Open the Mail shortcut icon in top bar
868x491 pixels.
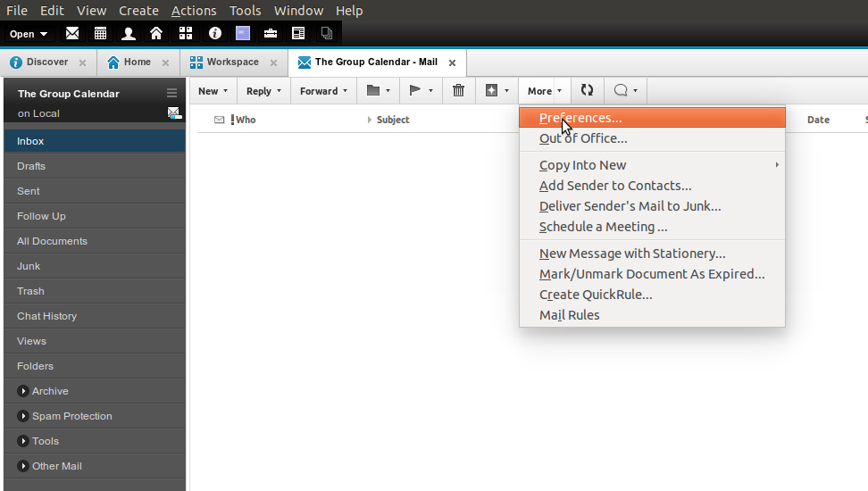pyautogui.click(x=72, y=33)
